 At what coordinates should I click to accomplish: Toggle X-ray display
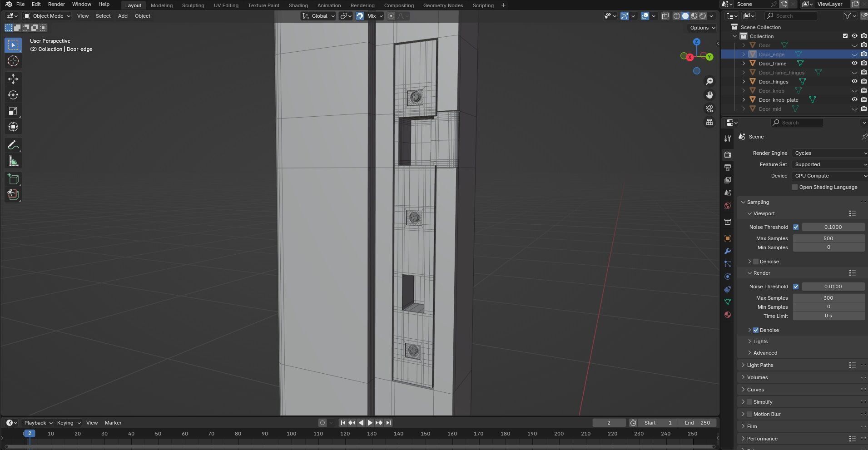tap(665, 16)
